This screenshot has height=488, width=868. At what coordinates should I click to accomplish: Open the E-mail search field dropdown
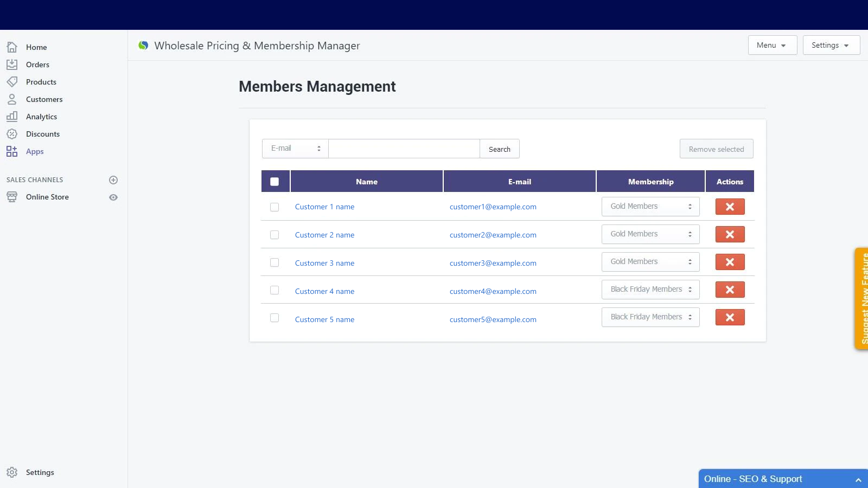[x=295, y=148]
